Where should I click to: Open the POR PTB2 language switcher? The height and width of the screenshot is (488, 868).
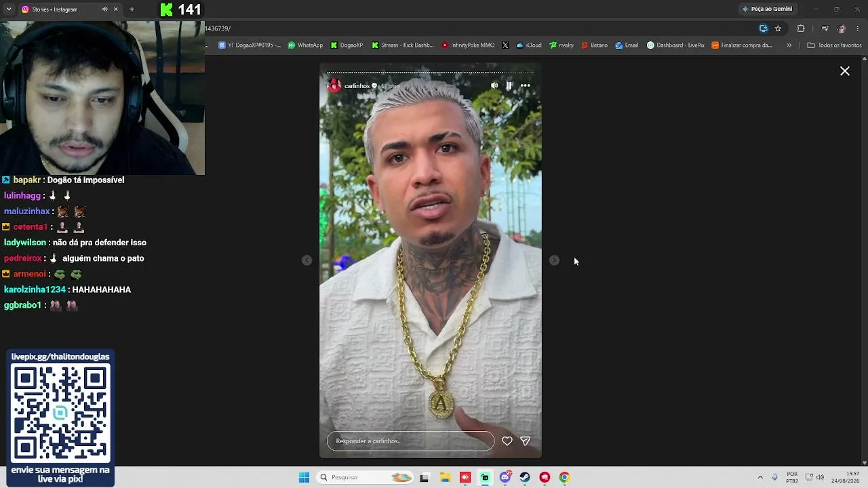coord(792,477)
